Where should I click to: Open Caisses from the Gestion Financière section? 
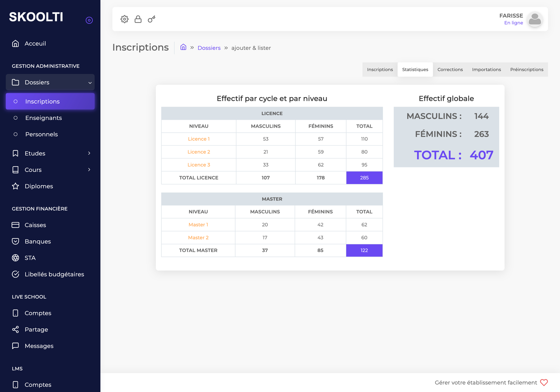click(35, 225)
